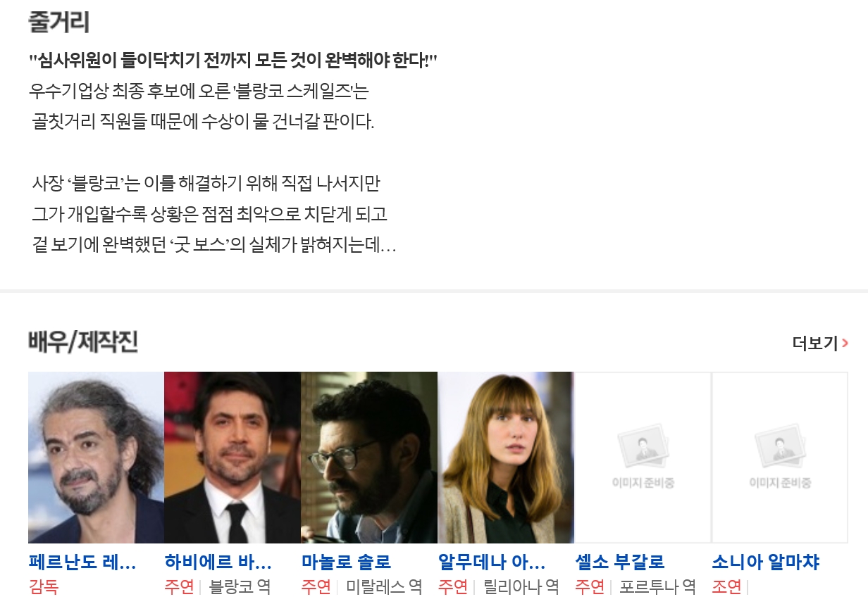Select 하비에르 바... actor photo
Image resolution: width=868 pixels, height=604 pixels.
[232, 458]
